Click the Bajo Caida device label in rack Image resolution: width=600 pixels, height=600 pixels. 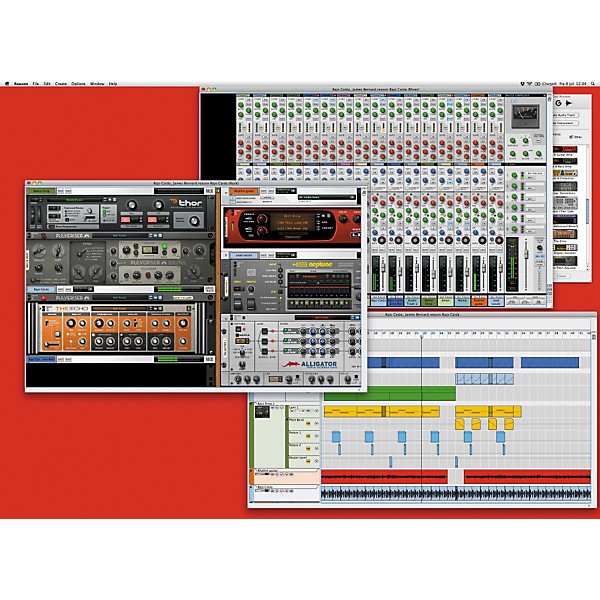click(41, 290)
